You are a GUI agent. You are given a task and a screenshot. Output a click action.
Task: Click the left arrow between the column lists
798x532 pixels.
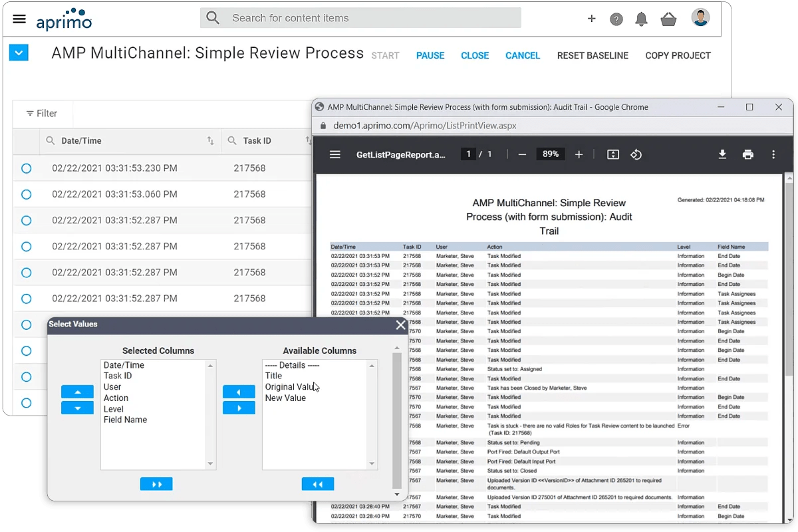click(239, 392)
